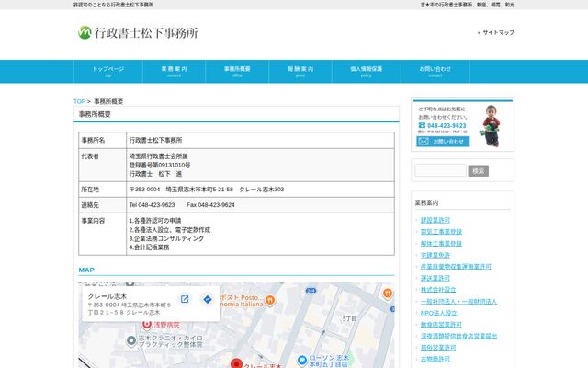The height and width of the screenshot is (368, 588).
Task: Click 3.企業法務コンサルティング line
Action: pos(166,238)
